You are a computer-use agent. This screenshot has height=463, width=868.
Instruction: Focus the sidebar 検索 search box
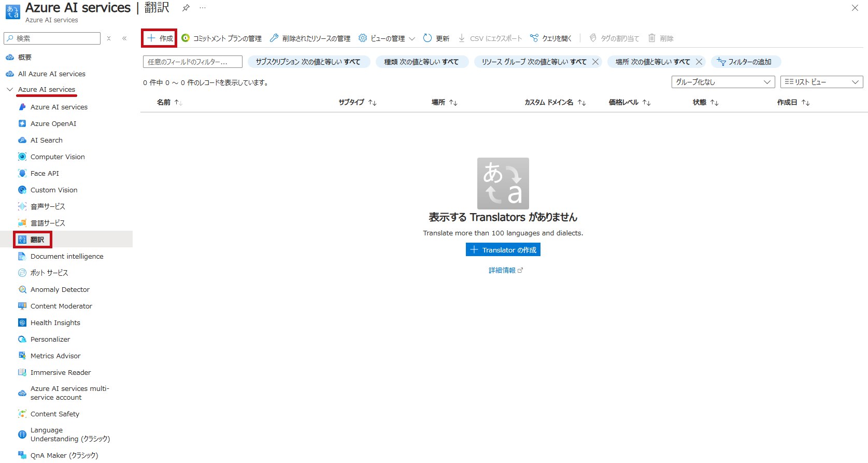pos(52,38)
